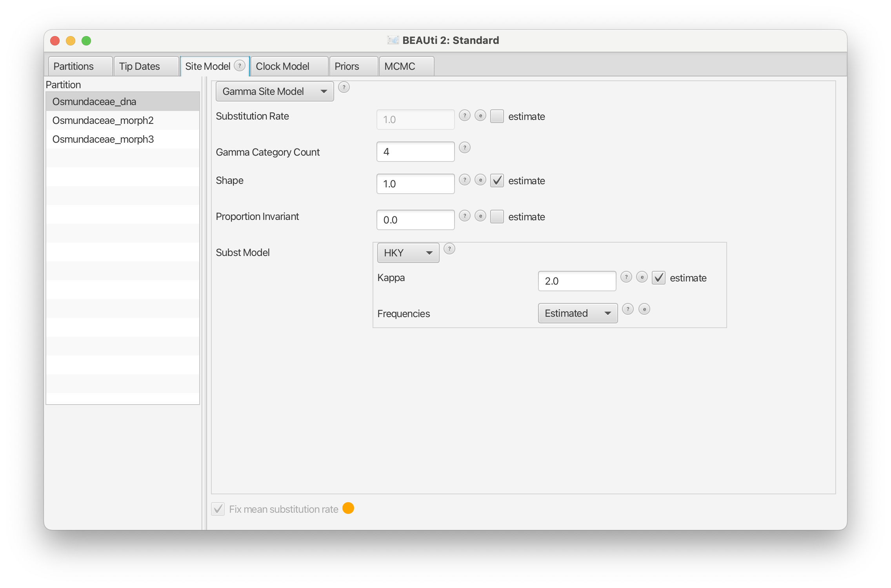Close the BEAUti window with red button
Screen dimensions: 891x588
pos(55,41)
